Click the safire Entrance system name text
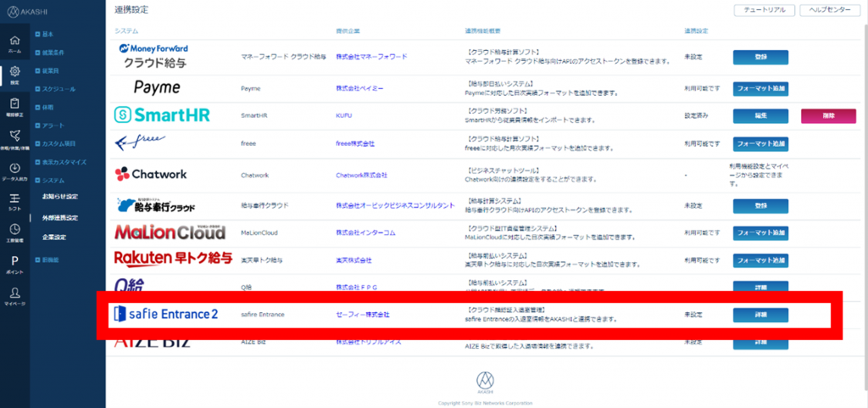The image size is (868, 408). 263,315
